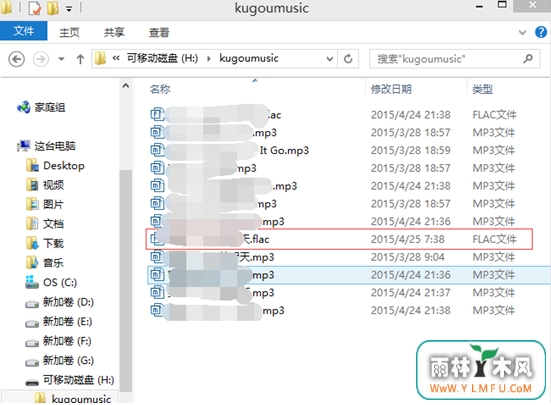Select file icon of It Go.mp3
The height and width of the screenshot is (405, 551).
(x=157, y=150)
